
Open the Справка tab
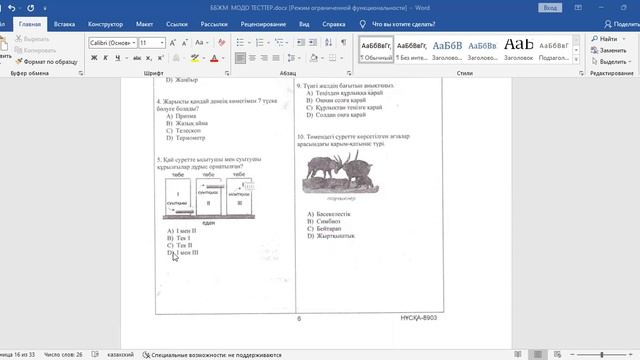334,24
